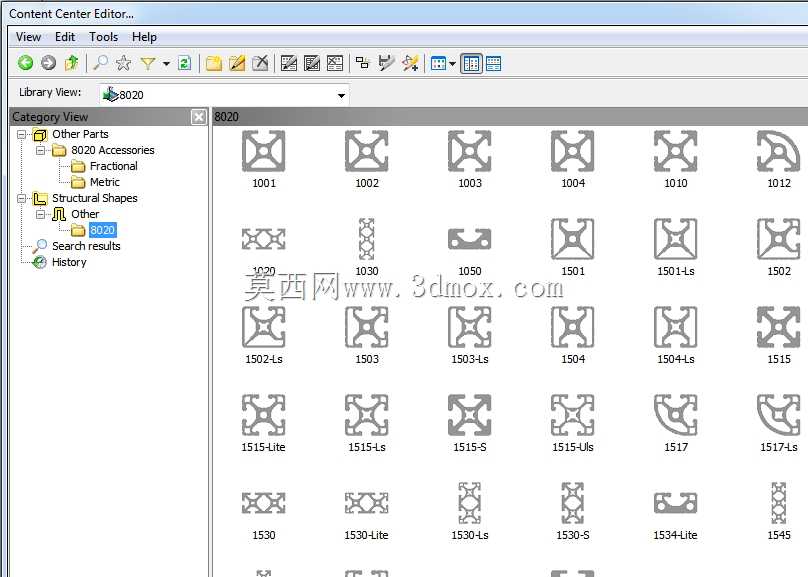Select 8020 Accessories in the tree
Image resolution: width=808 pixels, height=577 pixels.
tap(113, 150)
